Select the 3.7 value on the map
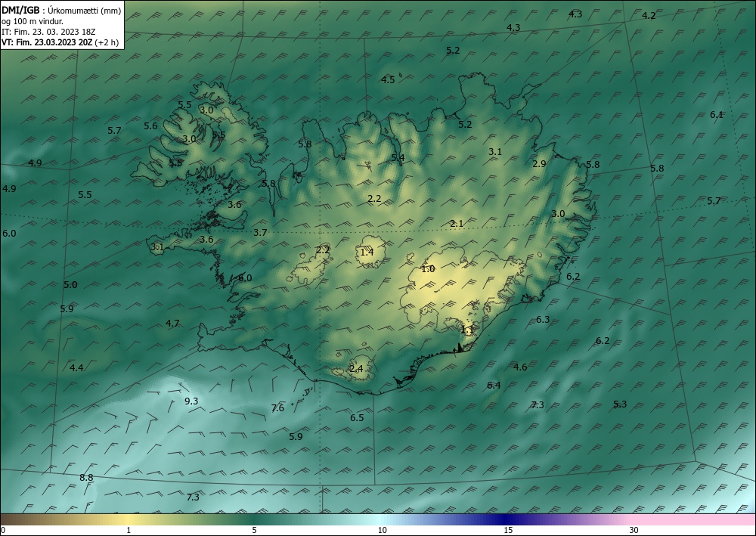Image resolution: width=756 pixels, height=536 pixels. (x=260, y=233)
